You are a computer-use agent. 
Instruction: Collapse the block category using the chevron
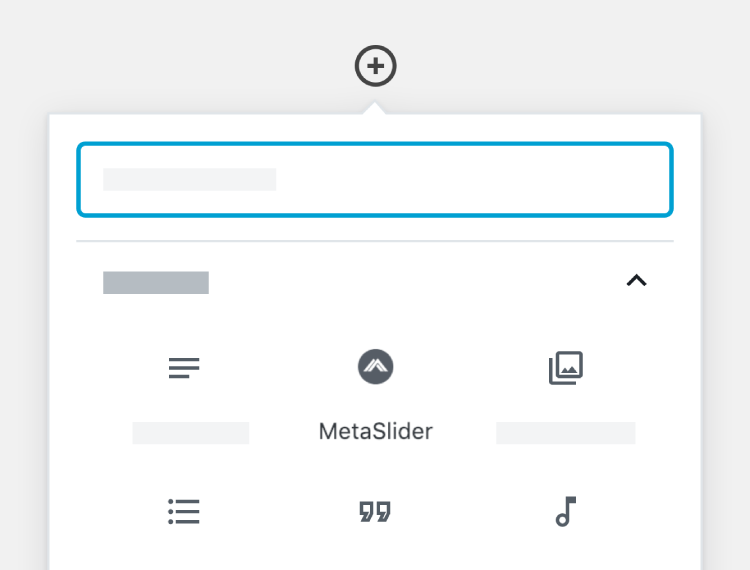[636, 281]
